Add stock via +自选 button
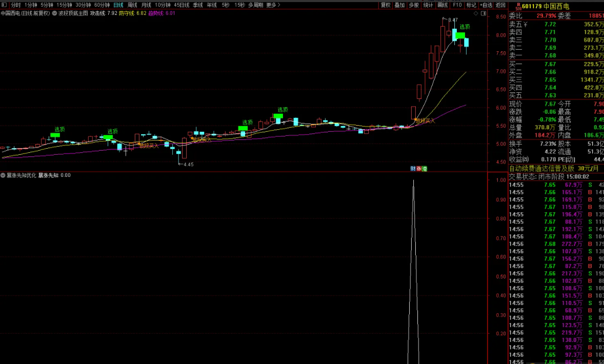This screenshot has width=604, height=364. 486,5
